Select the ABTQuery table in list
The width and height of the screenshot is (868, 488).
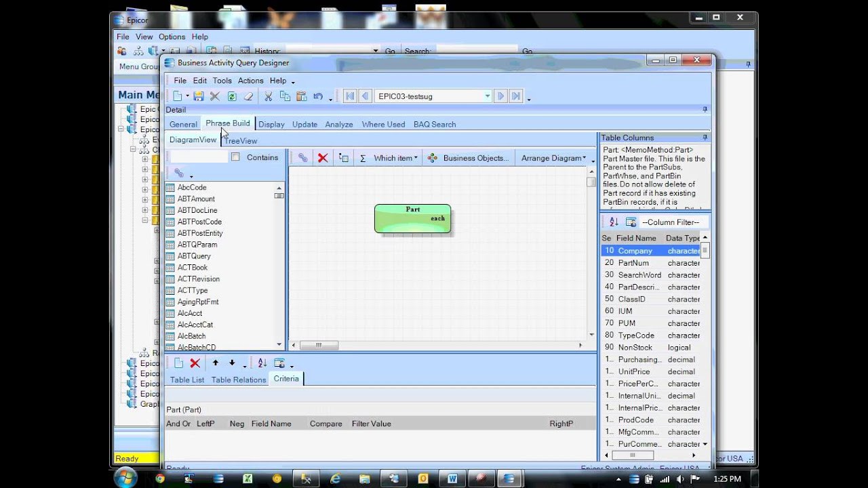click(194, 256)
